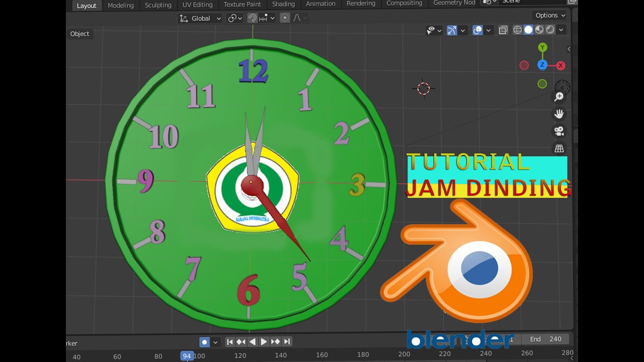The height and width of the screenshot is (362, 644).
Task: Open the snapping options dropdown
Action: coord(267,18)
